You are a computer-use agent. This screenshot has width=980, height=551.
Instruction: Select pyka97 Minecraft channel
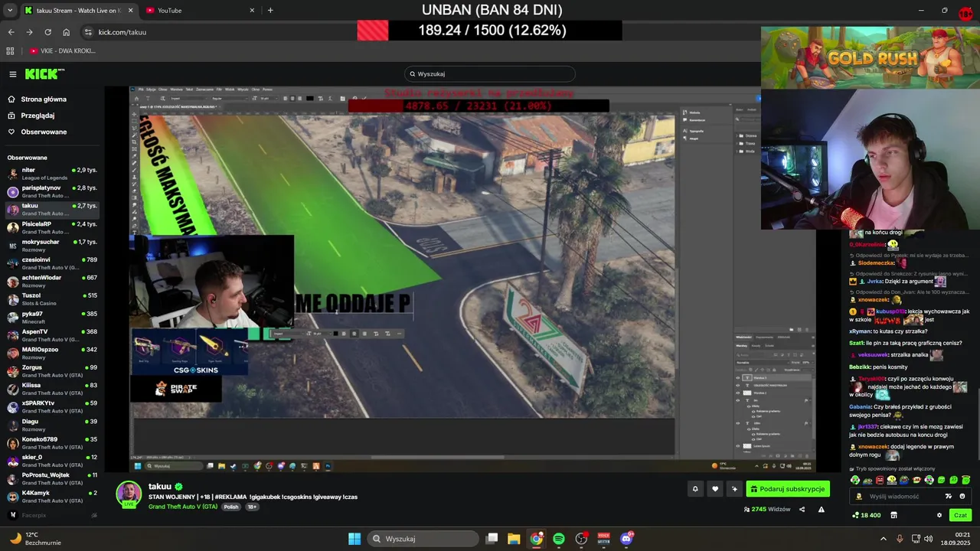pyautogui.click(x=52, y=317)
